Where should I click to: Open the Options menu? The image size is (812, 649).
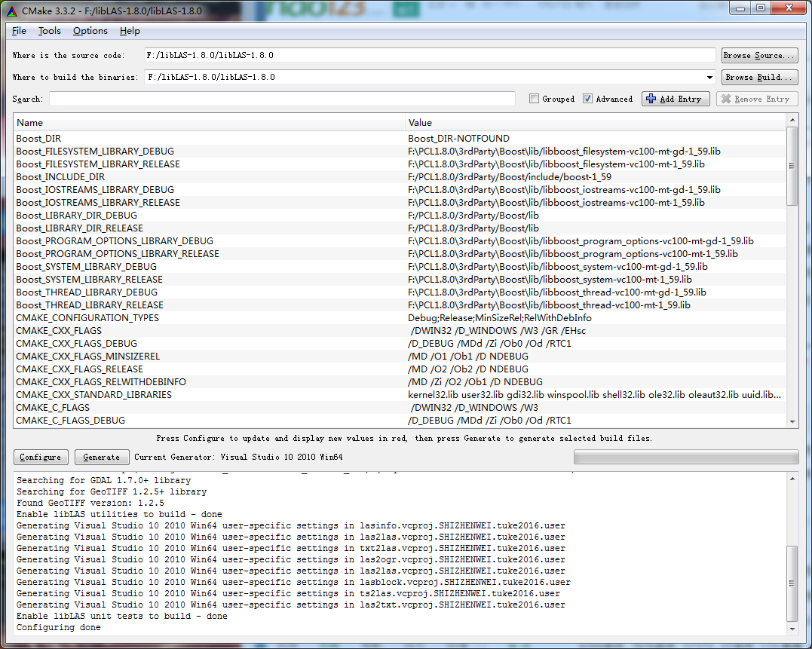point(90,31)
